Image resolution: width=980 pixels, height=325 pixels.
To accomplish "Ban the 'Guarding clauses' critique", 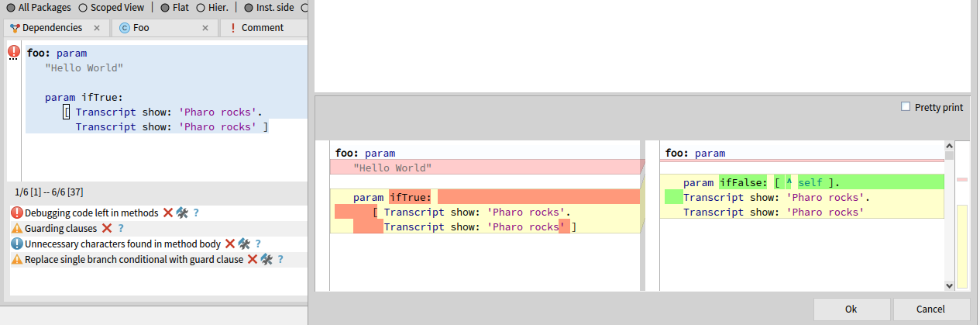I will tap(107, 228).
